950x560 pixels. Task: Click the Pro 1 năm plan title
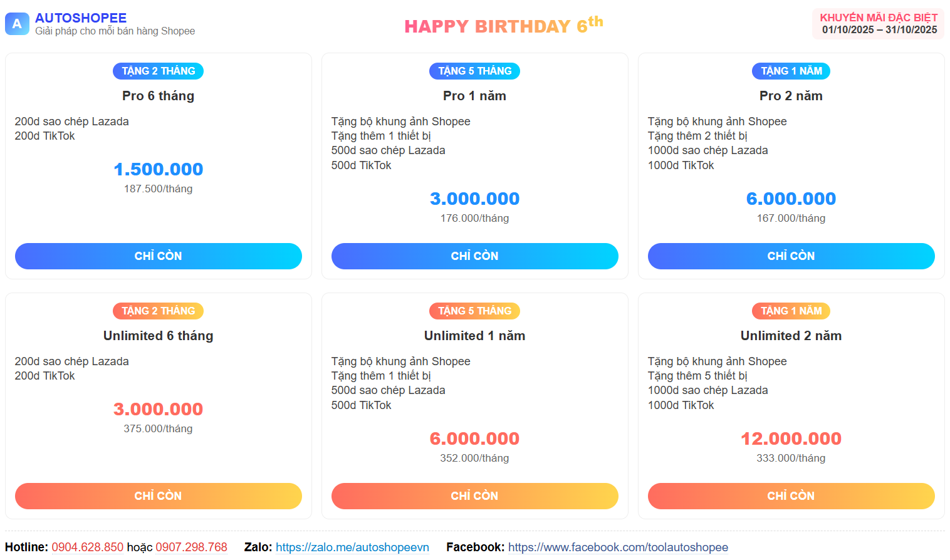tap(474, 96)
